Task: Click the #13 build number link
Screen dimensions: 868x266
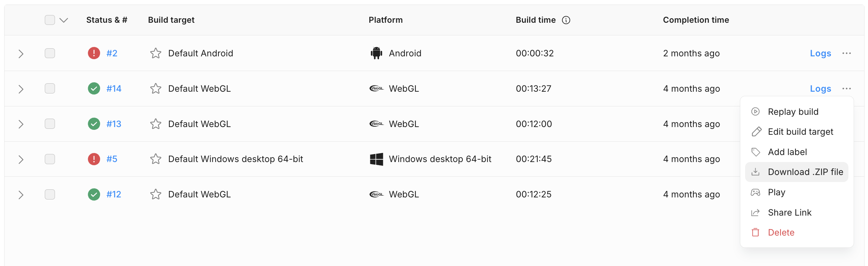Action: point(114,124)
